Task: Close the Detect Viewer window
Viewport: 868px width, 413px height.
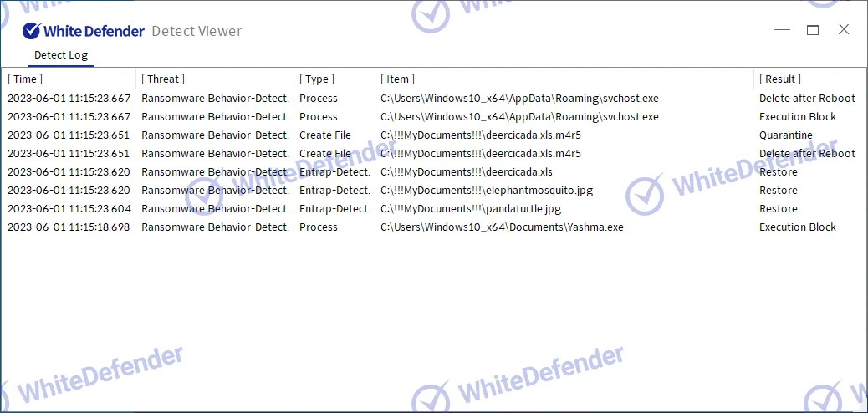Action: click(x=844, y=30)
